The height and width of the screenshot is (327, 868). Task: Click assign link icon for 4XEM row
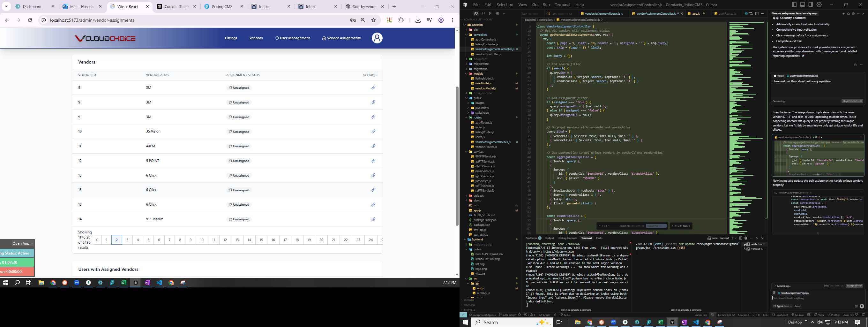(x=373, y=146)
